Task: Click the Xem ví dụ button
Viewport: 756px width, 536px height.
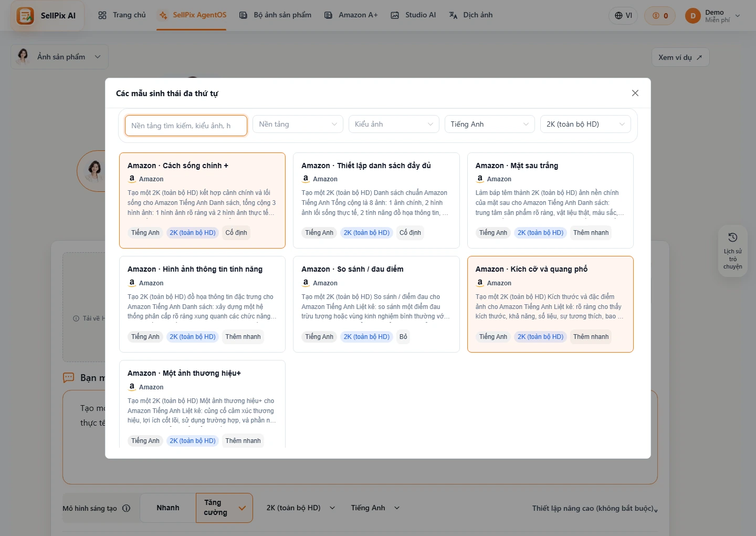Action: click(x=680, y=57)
